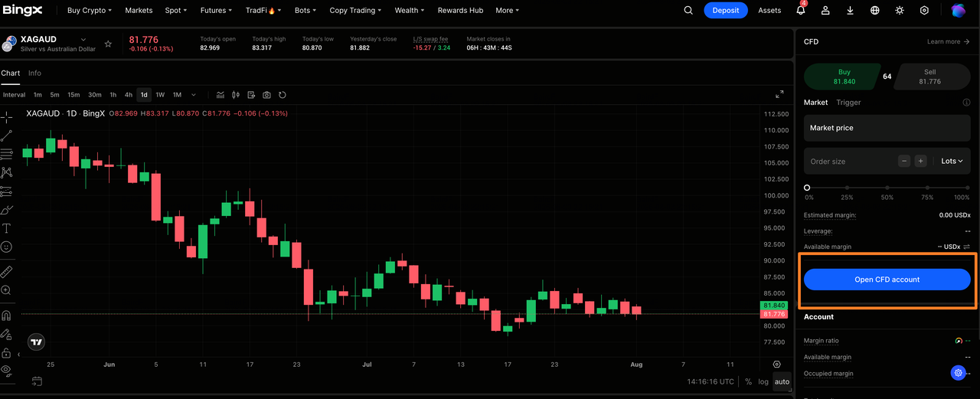Open Markets in top navigation
Screen dimensions: 980x399
[x=139, y=11]
